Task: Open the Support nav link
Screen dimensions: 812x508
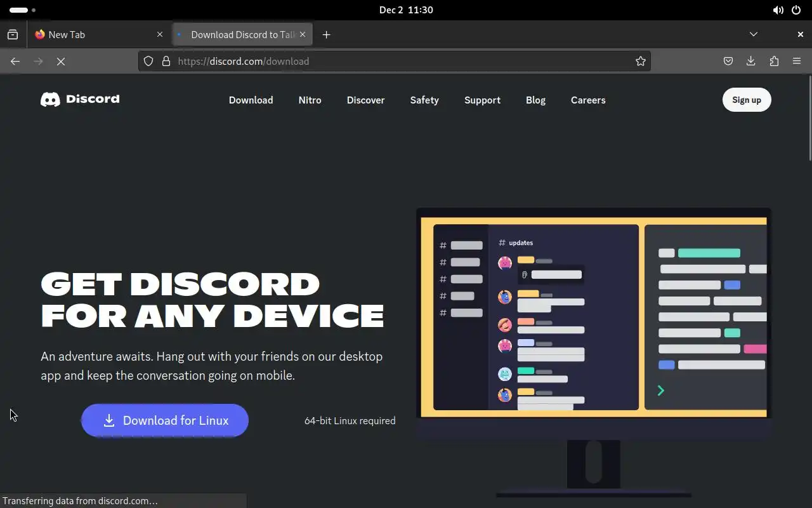Action: pos(482,100)
